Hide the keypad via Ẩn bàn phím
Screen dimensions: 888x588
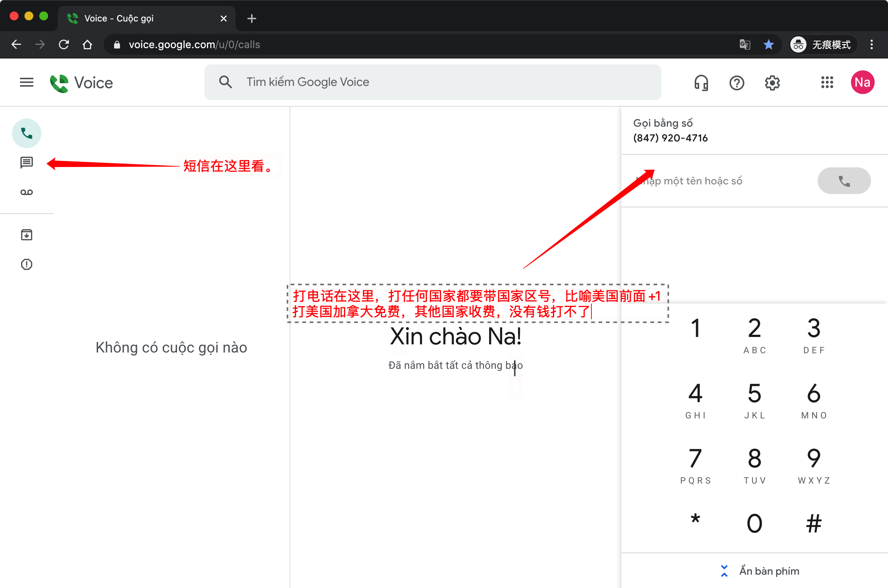[x=761, y=571]
